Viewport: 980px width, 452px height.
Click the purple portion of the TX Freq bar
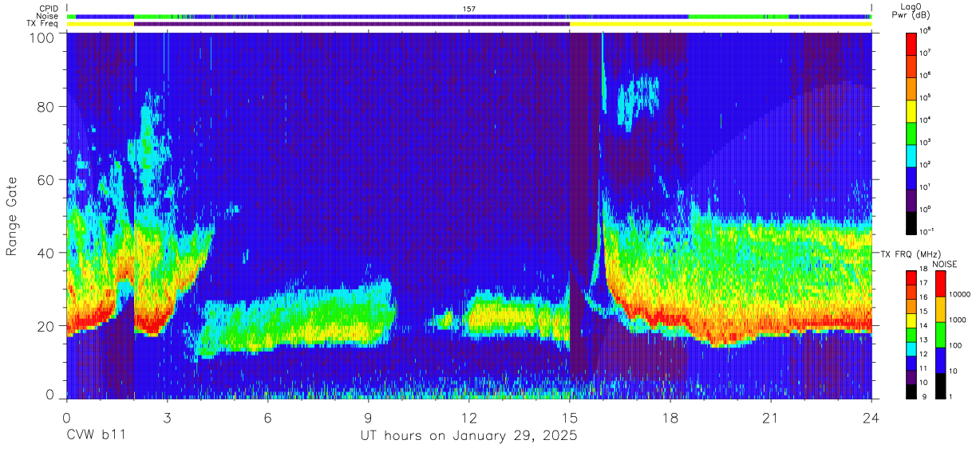[352, 24]
